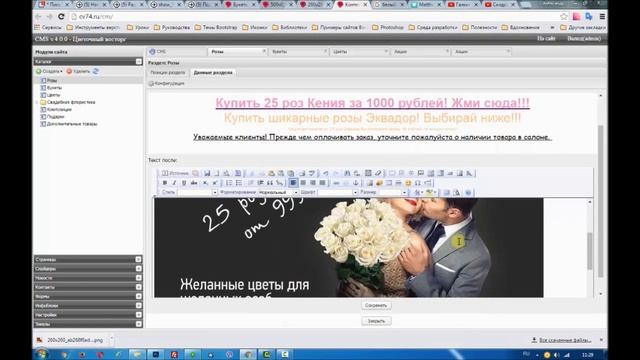Toggle Source view in the editor toolbar

click(x=176, y=173)
